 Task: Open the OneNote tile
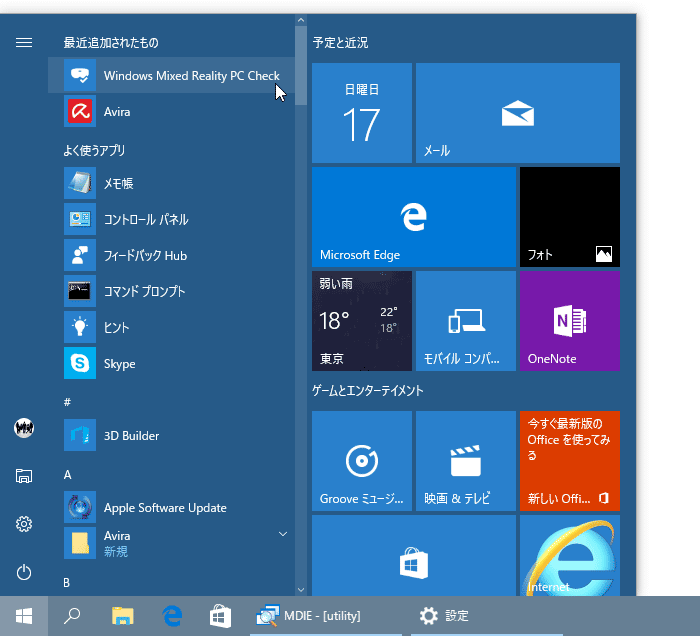tap(570, 321)
